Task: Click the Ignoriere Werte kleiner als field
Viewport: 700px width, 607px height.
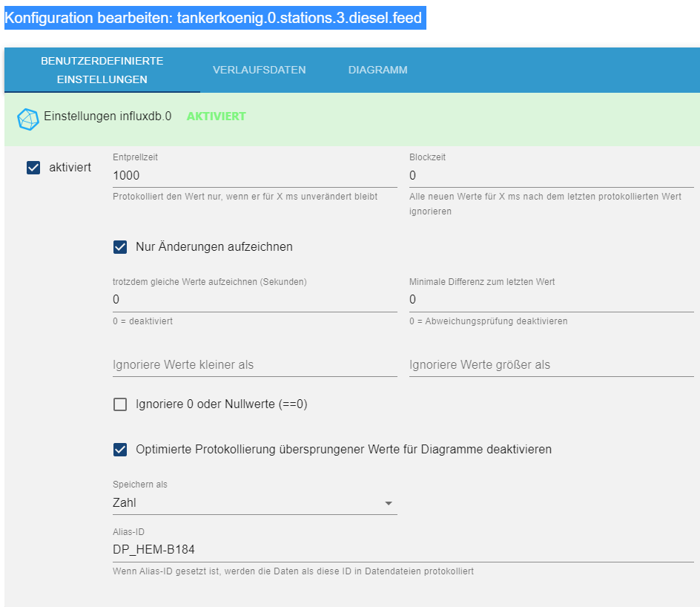Action: click(254, 365)
